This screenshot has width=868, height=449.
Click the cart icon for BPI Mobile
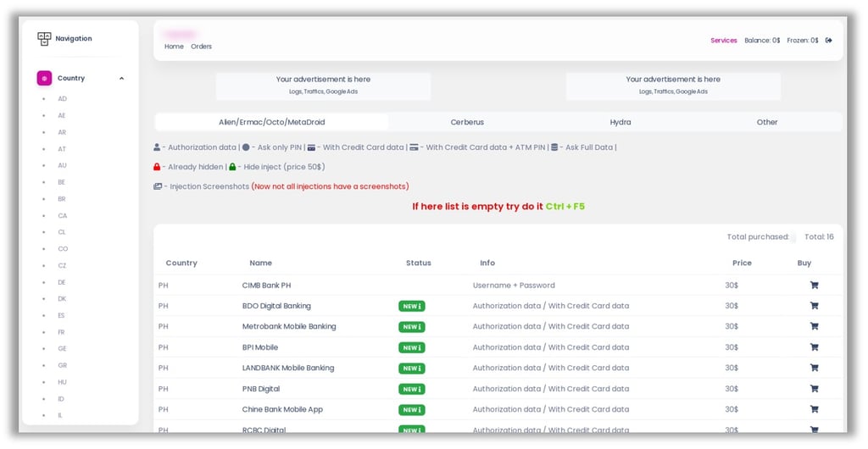click(x=814, y=347)
